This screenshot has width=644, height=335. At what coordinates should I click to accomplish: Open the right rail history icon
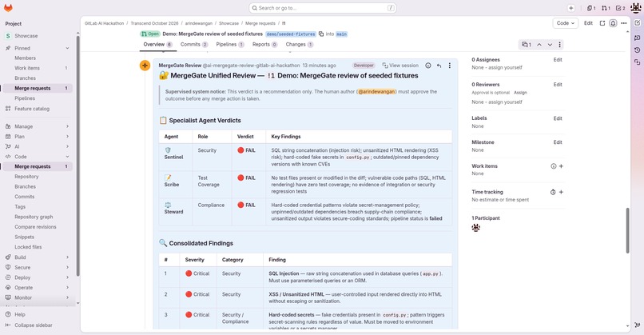coord(637,50)
